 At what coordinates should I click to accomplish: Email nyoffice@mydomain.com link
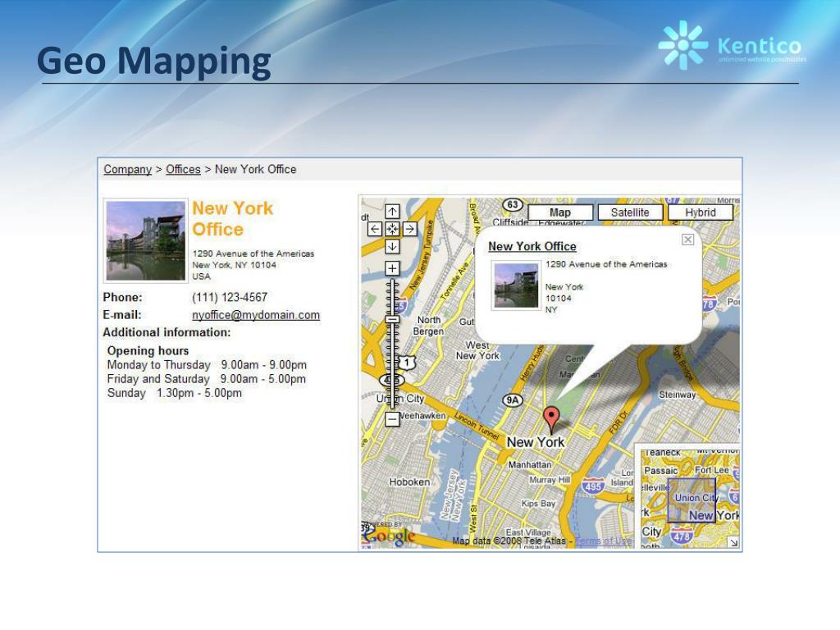[256, 315]
